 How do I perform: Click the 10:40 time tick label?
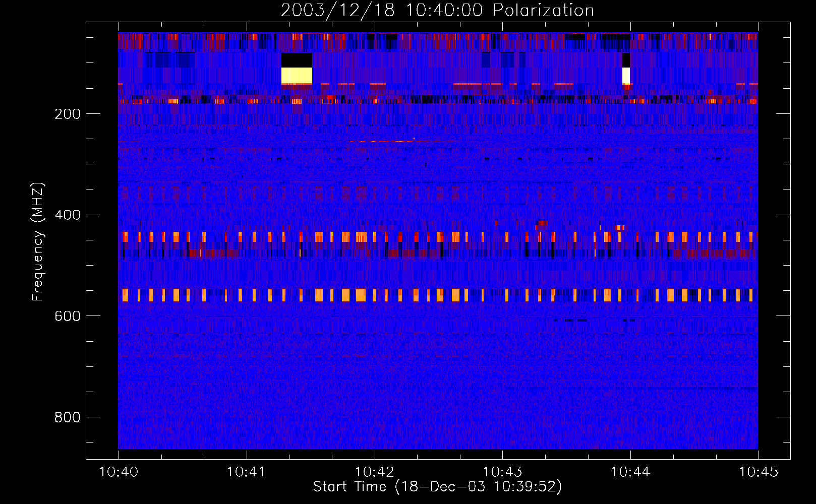tap(119, 472)
